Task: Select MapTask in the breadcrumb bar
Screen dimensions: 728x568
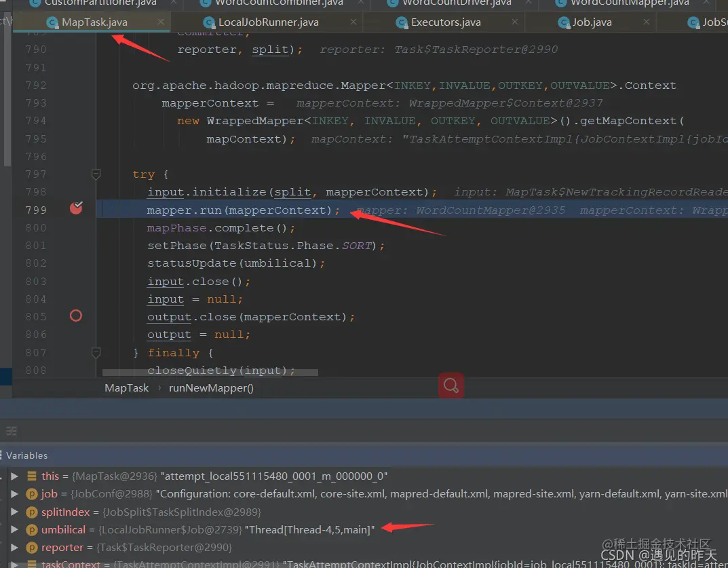Action: pos(126,387)
